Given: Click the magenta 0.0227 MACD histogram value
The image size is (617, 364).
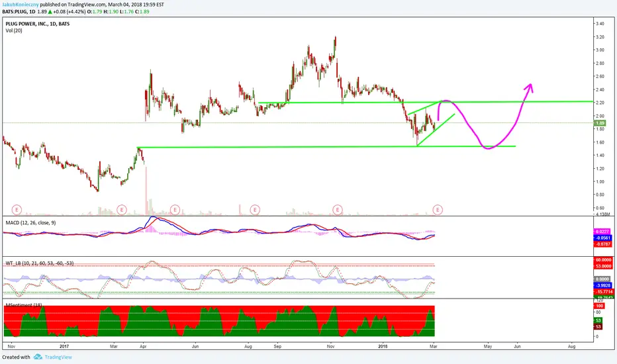Looking at the screenshot, I should point(602,232).
